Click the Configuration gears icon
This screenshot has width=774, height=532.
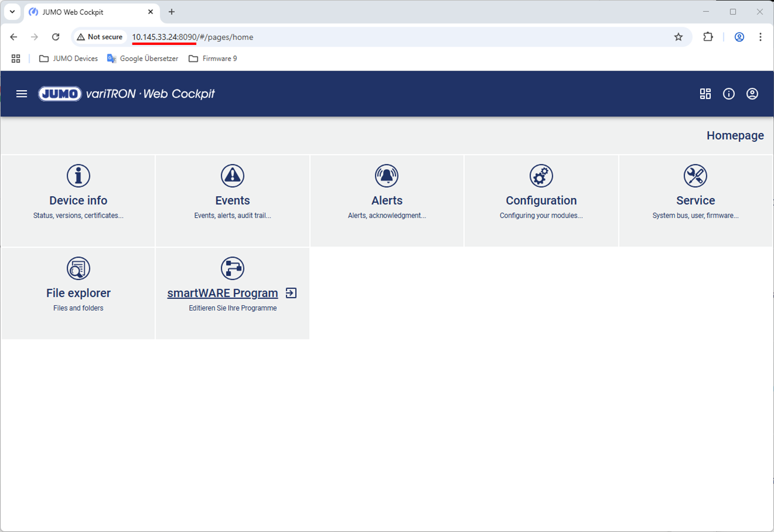541,176
